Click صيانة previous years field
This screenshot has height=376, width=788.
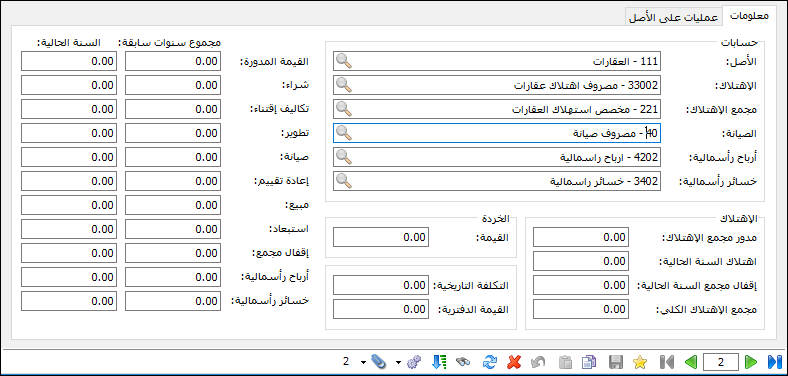pyautogui.click(x=172, y=157)
